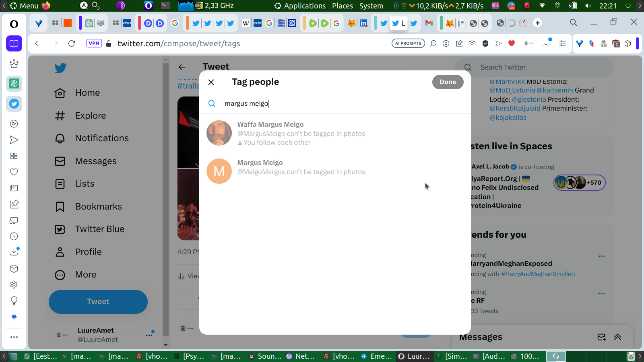
Task: Open the Applications menu
Action: [300, 6]
